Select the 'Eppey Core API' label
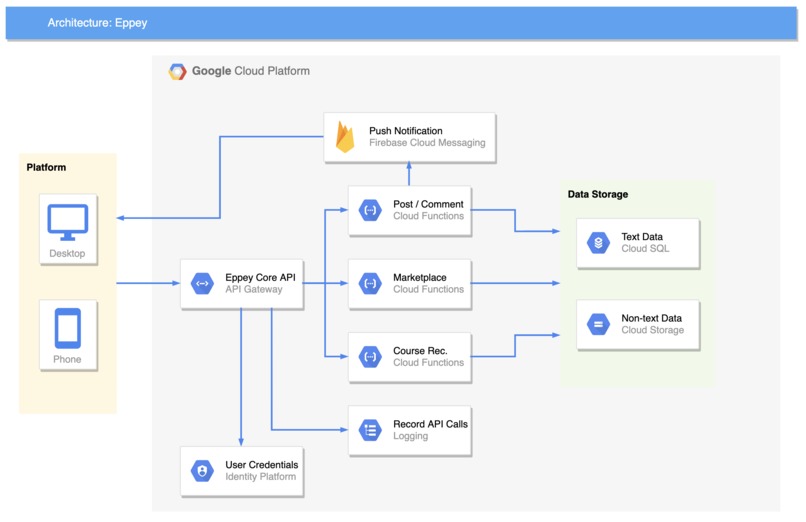 260,277
